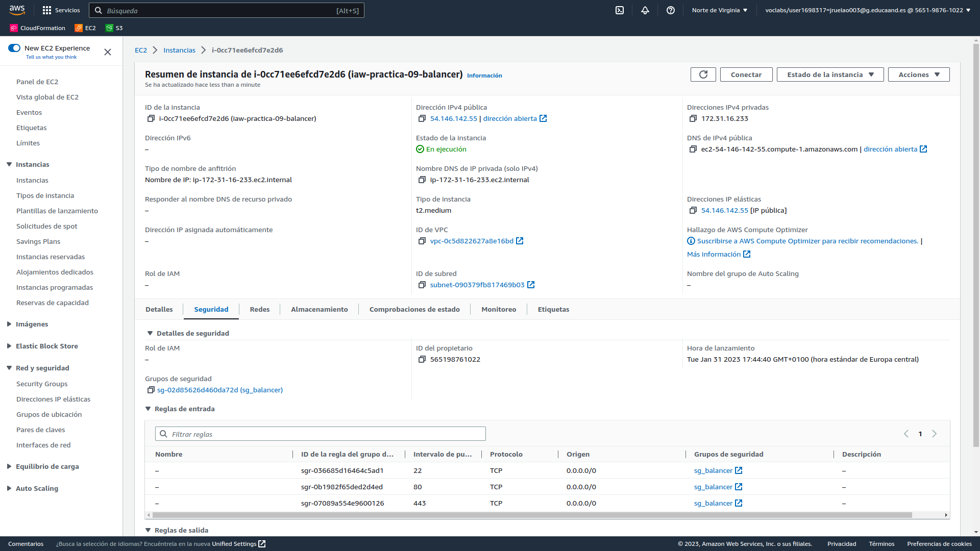The width and height of the screenshot is (980, 551).
Task: Open the Acciones dropdown menu
Action: (x=918, y=74)
